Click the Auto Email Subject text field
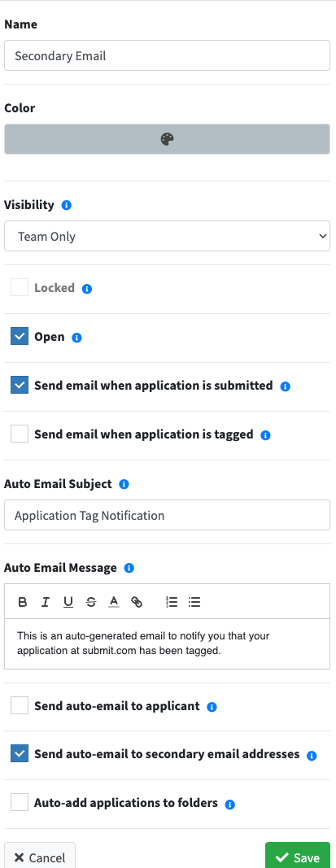This screenshot has height=868, width=336. coord(167,516)
